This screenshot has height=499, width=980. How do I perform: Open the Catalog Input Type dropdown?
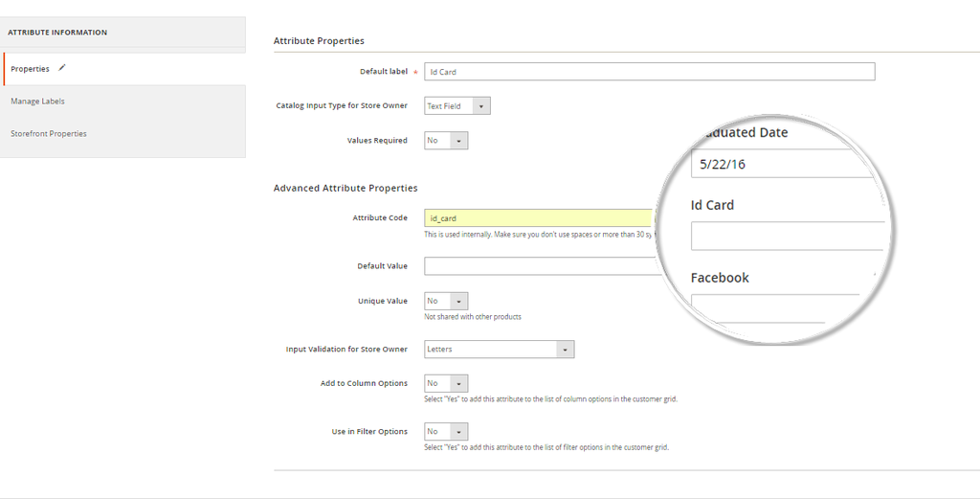pos(457,106)
